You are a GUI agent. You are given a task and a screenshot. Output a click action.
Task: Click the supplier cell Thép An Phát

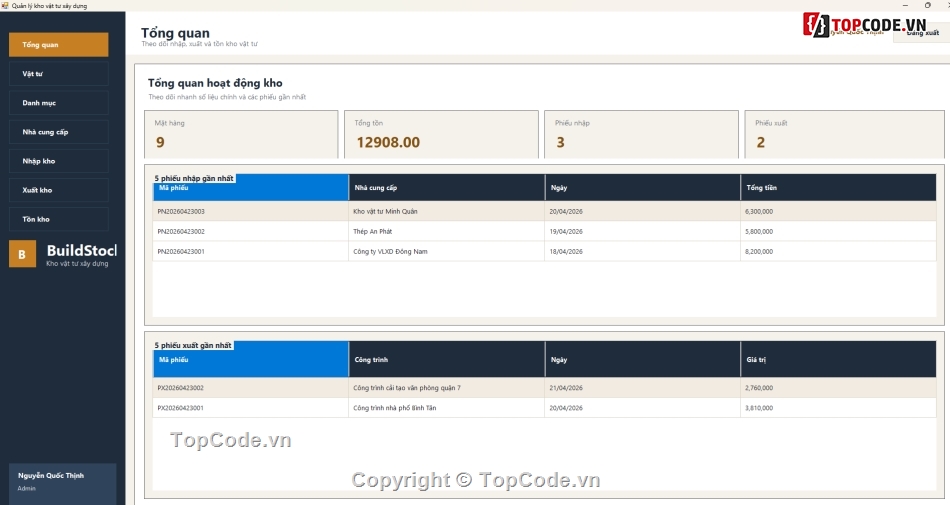point(447,231)
